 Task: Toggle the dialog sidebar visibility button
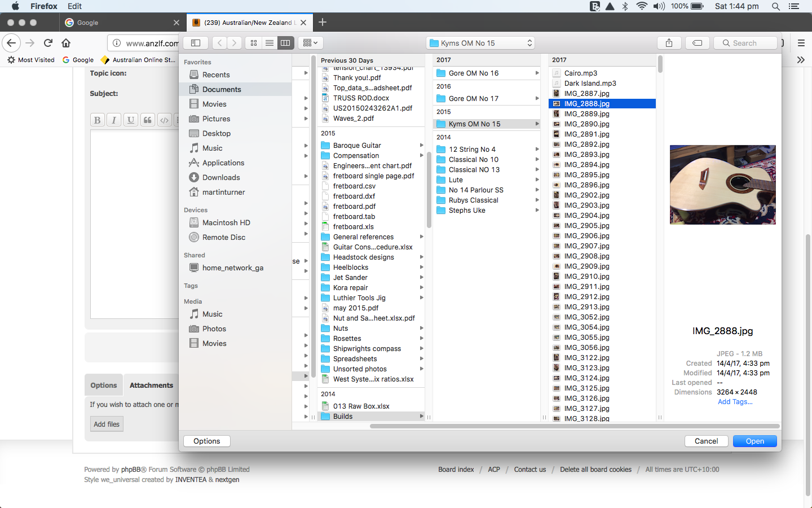(196, 43)
